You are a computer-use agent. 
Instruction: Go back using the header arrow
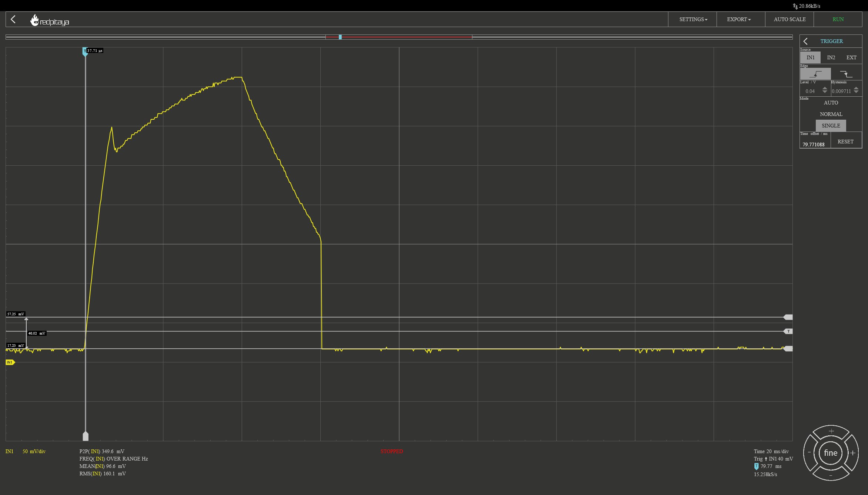(13, 19)
